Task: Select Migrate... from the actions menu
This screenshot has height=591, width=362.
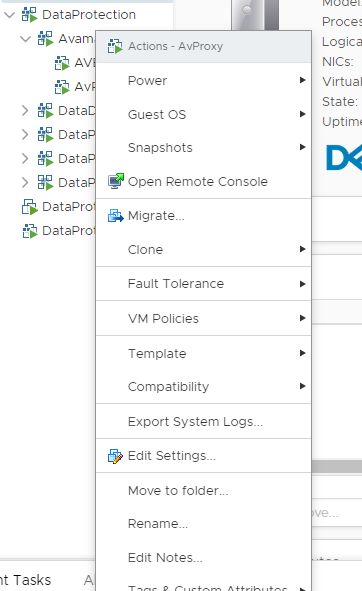Action: pos(204,216)
